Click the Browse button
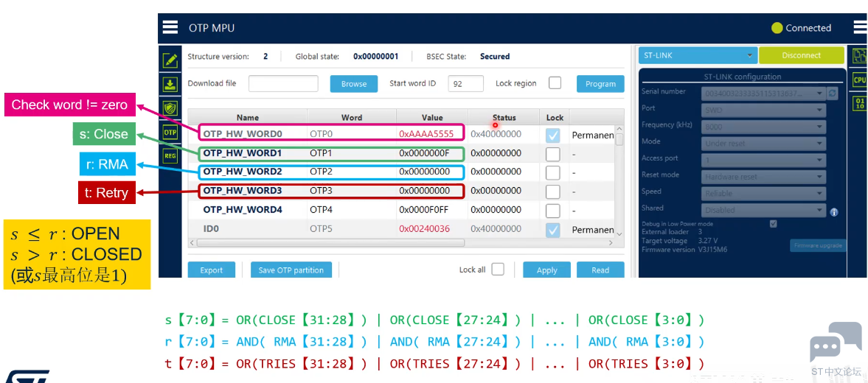Screen dimensions: 868x383 354,84
